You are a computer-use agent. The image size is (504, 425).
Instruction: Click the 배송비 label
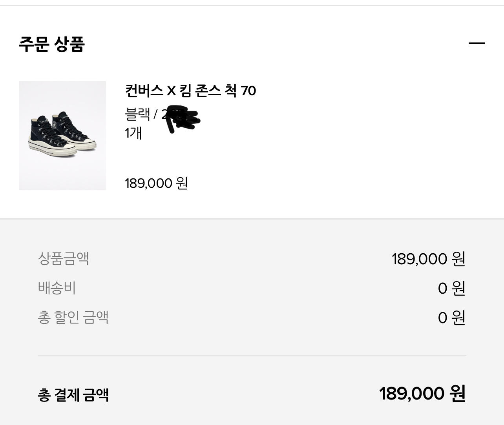[57, 288]
